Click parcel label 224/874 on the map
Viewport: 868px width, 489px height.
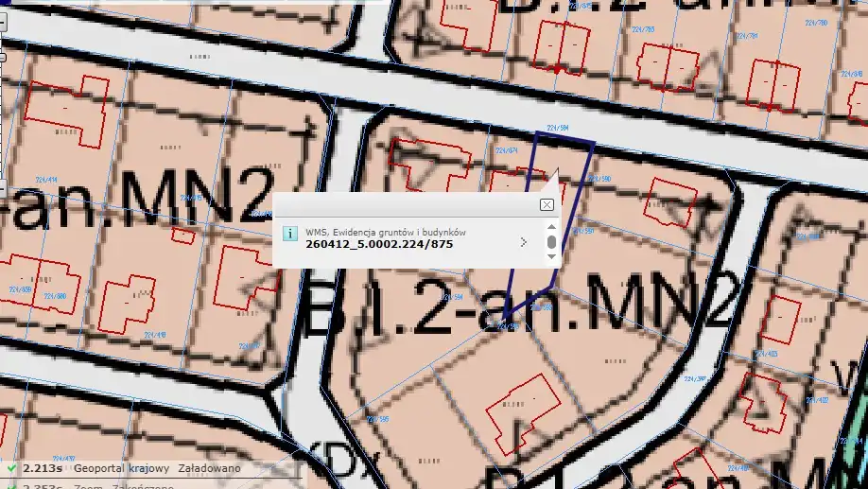[506, 151]
